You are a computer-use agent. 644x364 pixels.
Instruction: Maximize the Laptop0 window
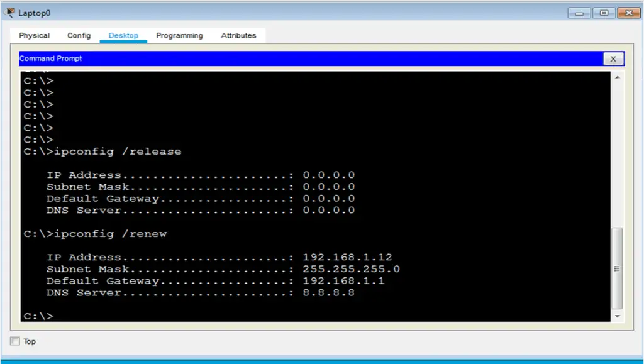tap(604, 13)
